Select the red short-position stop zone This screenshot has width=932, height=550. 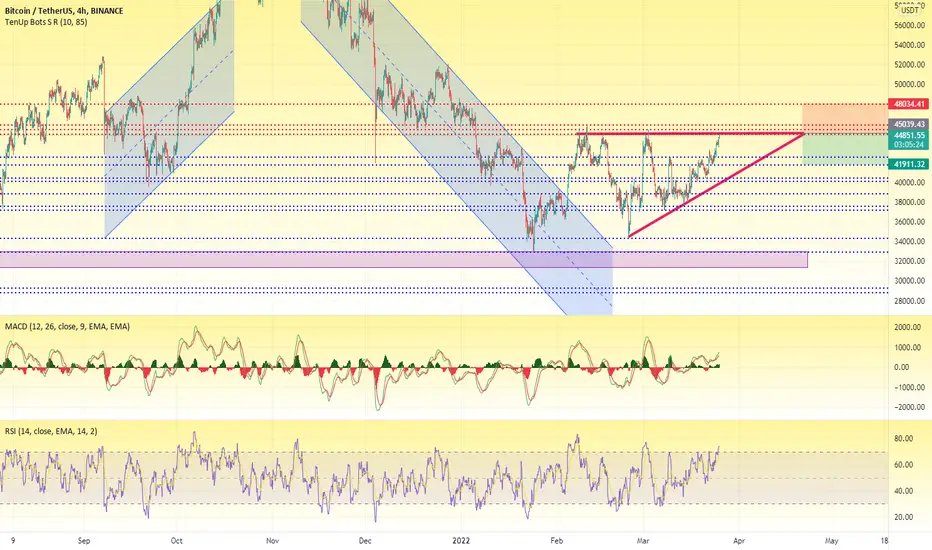[x=845, y=119]
